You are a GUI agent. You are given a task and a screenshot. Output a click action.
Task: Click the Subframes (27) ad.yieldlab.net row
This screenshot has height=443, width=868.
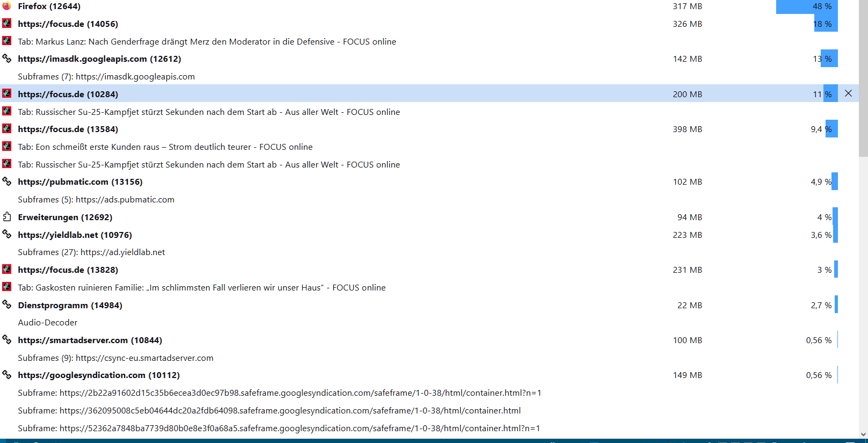coord(91,252)
